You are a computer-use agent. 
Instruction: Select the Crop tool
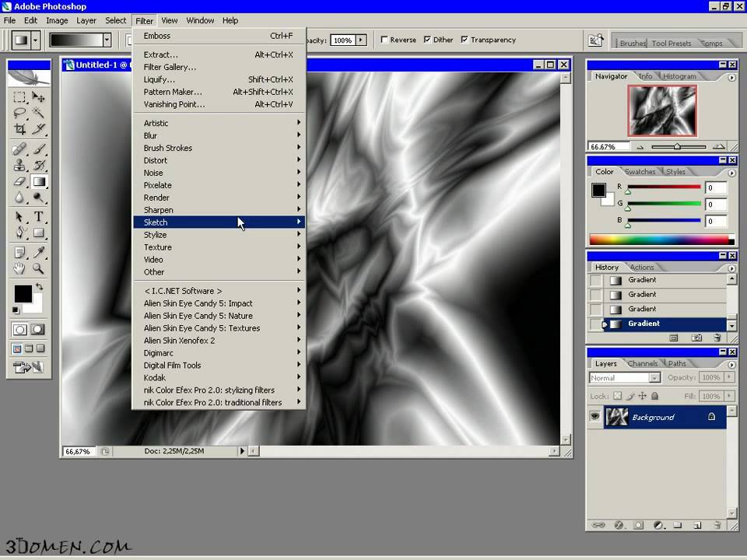20,129
